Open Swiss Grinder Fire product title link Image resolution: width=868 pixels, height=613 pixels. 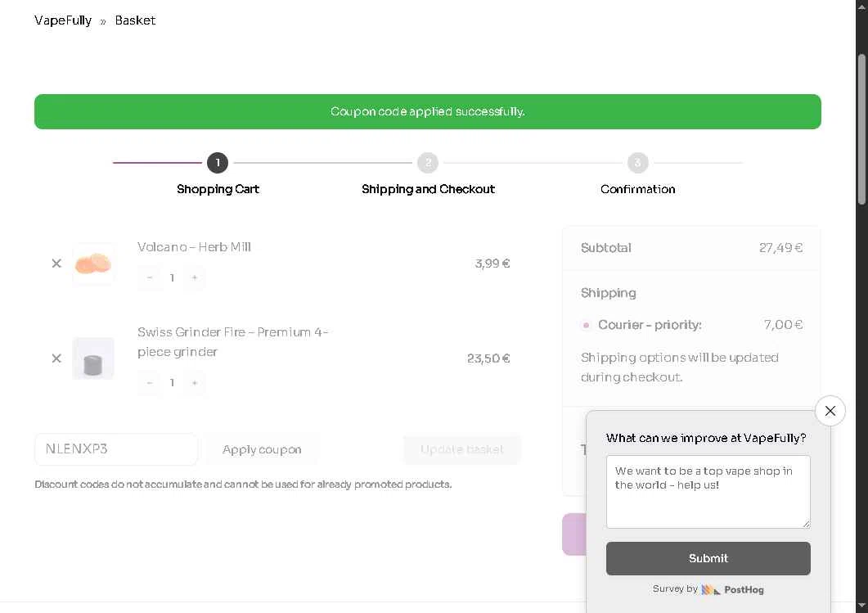[x=232, y=341]
